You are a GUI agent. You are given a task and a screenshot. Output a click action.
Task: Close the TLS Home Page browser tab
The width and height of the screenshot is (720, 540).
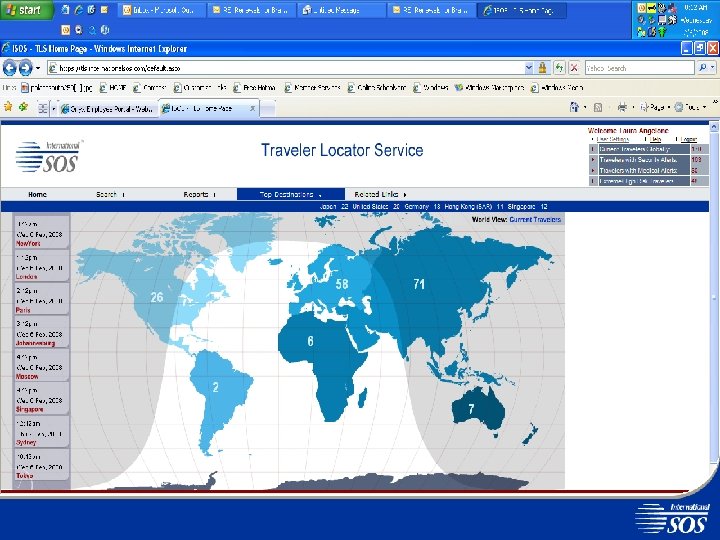pos(252,109)
